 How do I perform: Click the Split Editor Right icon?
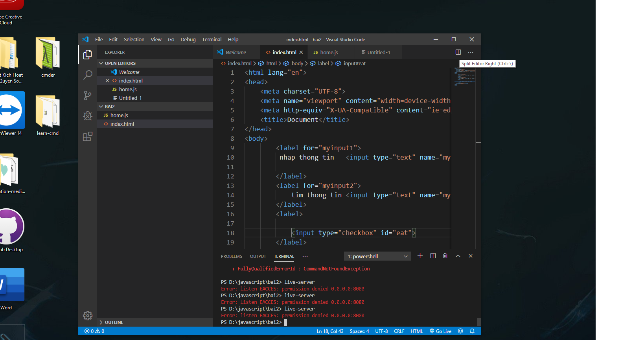458,52
